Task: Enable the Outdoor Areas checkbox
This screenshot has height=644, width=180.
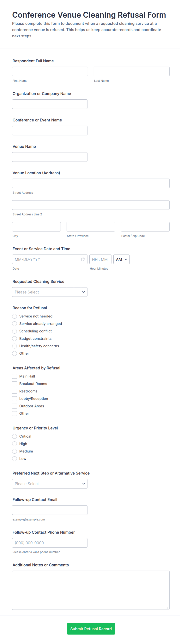Action: click(x=15, y=406)
